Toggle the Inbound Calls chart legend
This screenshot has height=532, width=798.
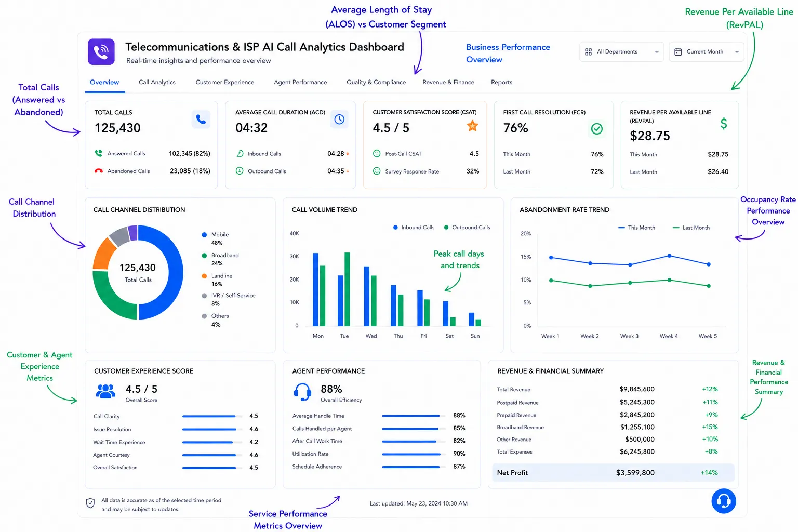click(x=414, y=228)
